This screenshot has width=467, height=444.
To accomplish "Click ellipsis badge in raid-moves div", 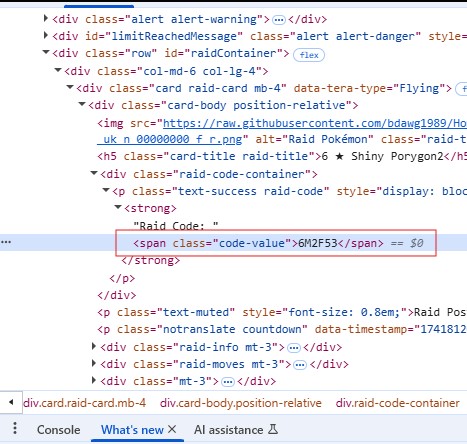I will (300, 365).
